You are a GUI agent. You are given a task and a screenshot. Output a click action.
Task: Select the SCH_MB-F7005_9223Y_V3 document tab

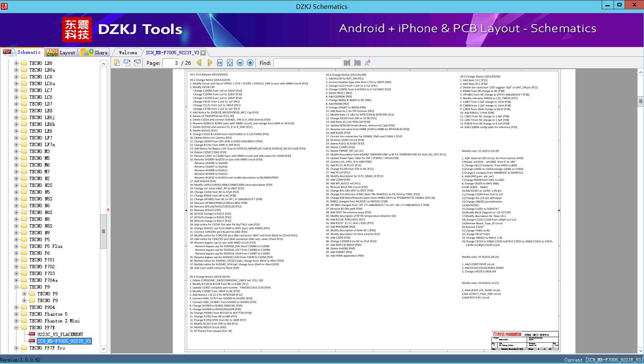tap(172, 53)
